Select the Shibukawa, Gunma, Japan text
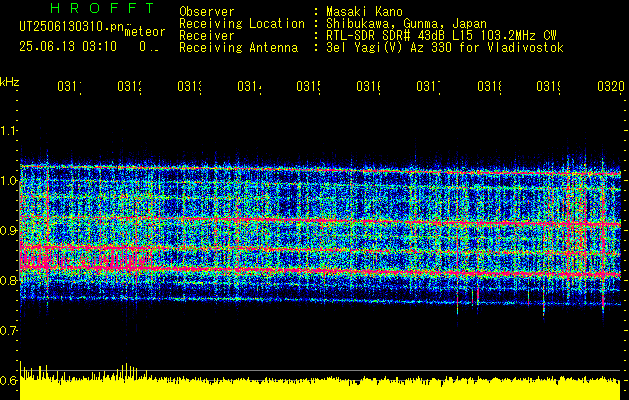This screenshot has height=400, width=629. click(x=406, y=24)
